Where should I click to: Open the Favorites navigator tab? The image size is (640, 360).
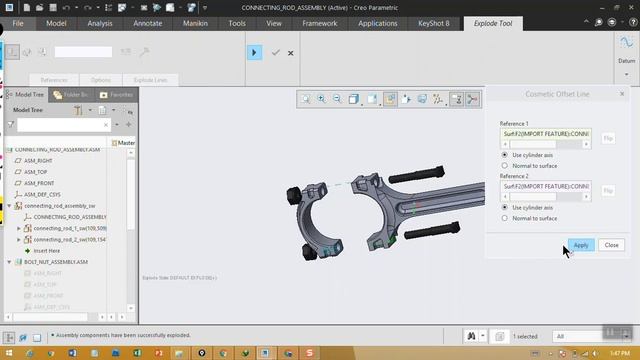pyautogui.click(x=116, y=95)
